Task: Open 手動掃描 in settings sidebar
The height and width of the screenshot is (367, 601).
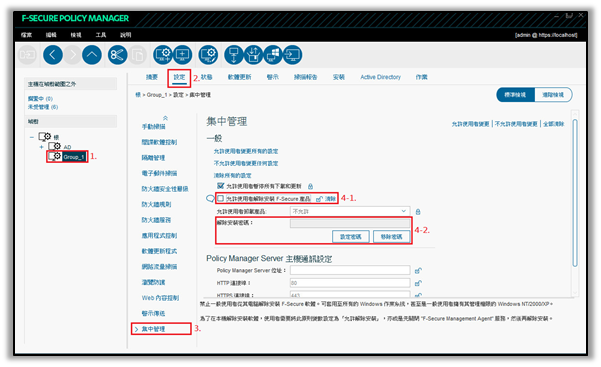Action: tap(153, 127)
